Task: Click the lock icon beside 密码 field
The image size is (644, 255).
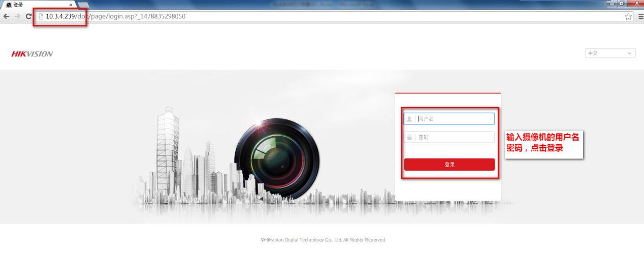Action: point(409,137)
